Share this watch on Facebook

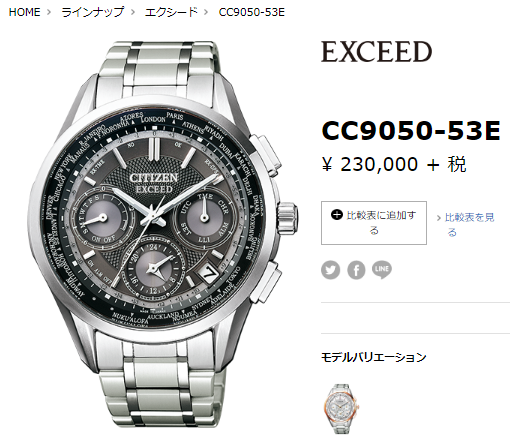[x=356, y=270]
